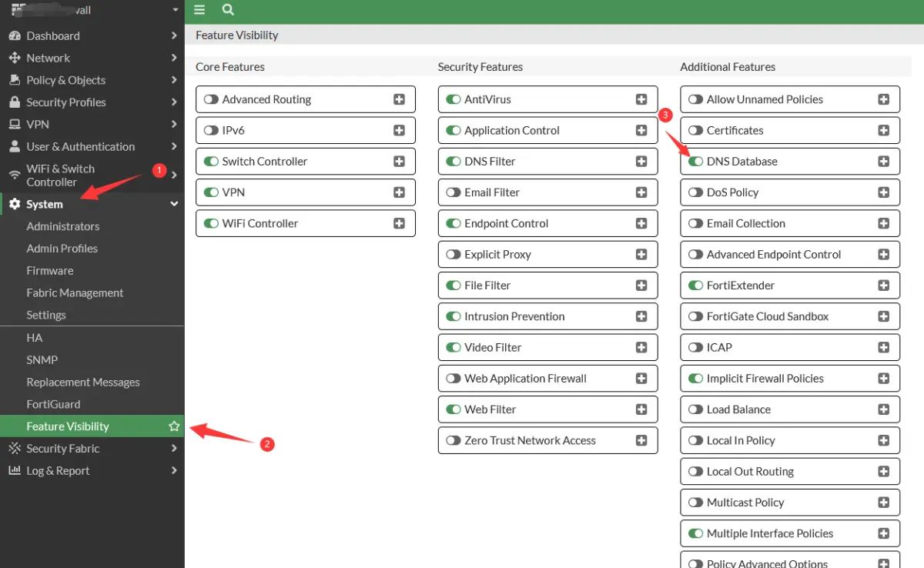Click the plus icon on the DNS Database row
Screen dimensions: 924x568
[x=883, y=162]
